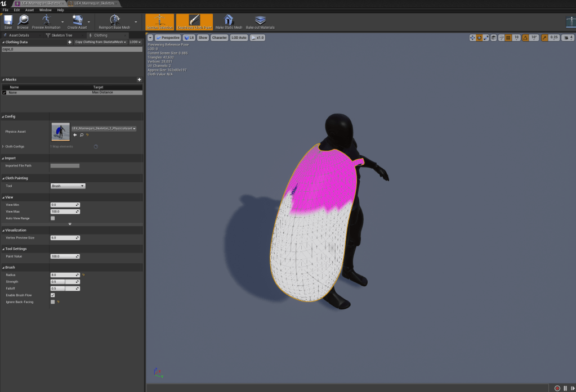This screenshot has height=392, width=576.
Task: Select the translate gizmo icon in viewport
Action: point(472,38)
